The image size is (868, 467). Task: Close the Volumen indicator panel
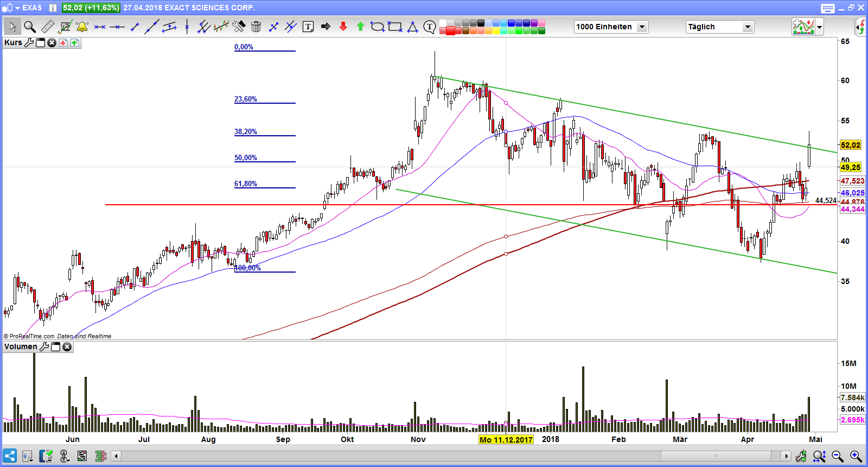(x=67, y=346)
